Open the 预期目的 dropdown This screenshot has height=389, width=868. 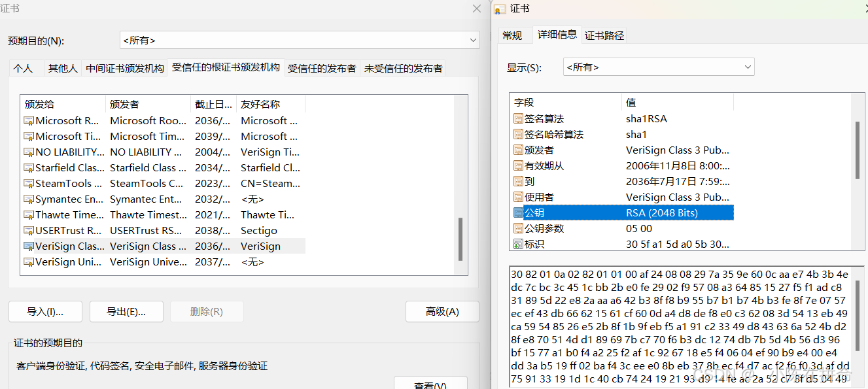point(300,41)
